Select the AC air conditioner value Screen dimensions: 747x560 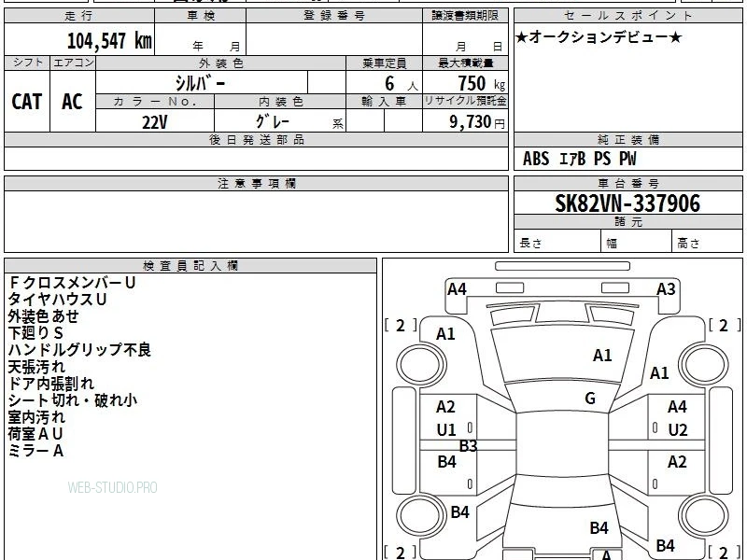pos(73,102)
